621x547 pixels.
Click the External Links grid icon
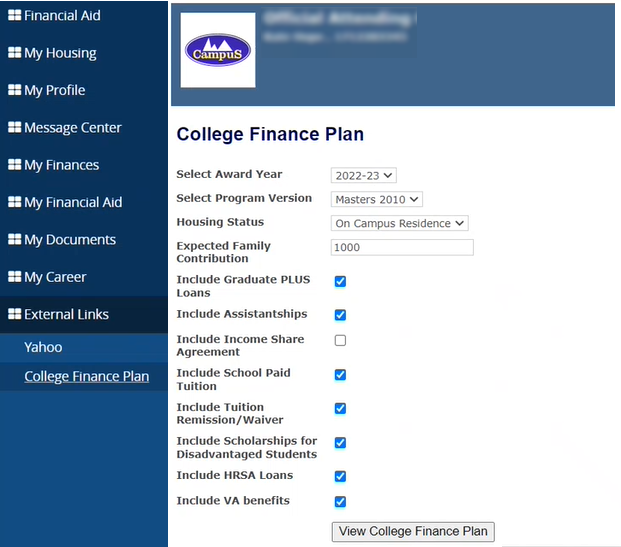[x=15, y=314]
